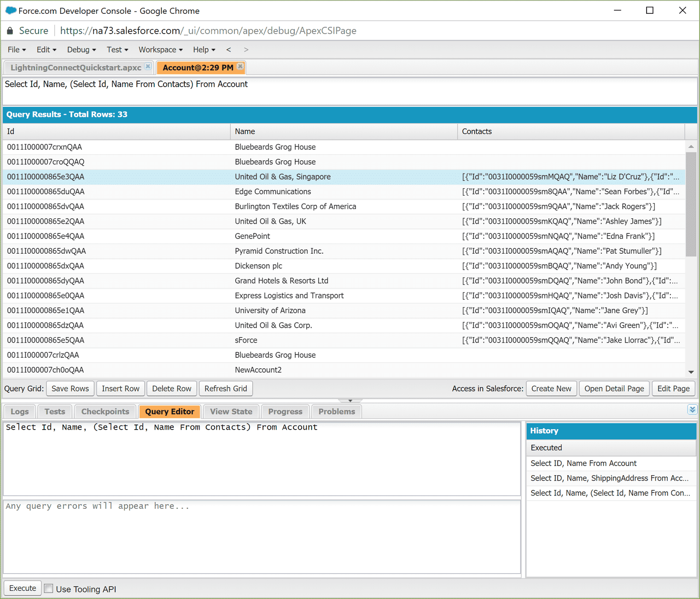Viewport: 700px width, 599px height.
Task: Select the Edge Communications row
Action: [273, 192]
